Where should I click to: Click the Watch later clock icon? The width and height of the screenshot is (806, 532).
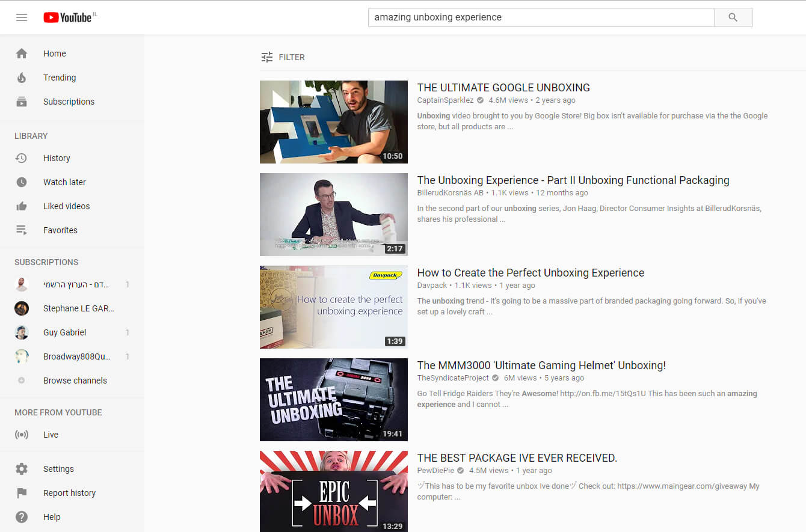(22, 182)
